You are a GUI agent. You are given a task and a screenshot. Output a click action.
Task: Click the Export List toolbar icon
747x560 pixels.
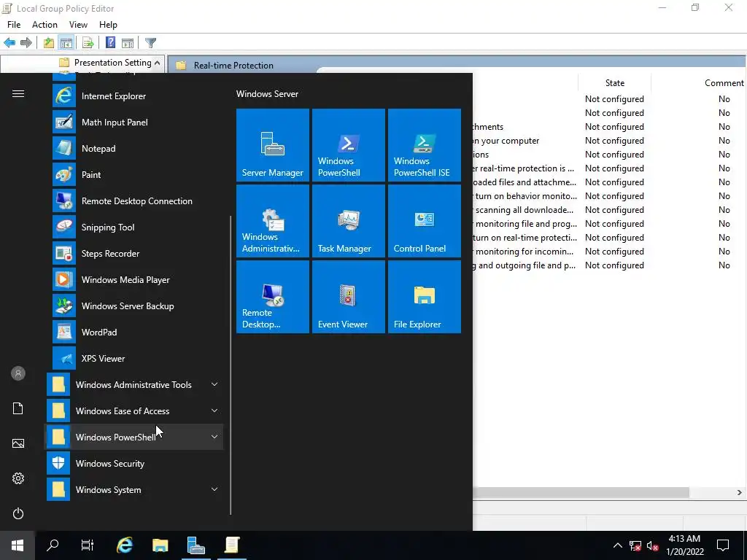point(88,43)
